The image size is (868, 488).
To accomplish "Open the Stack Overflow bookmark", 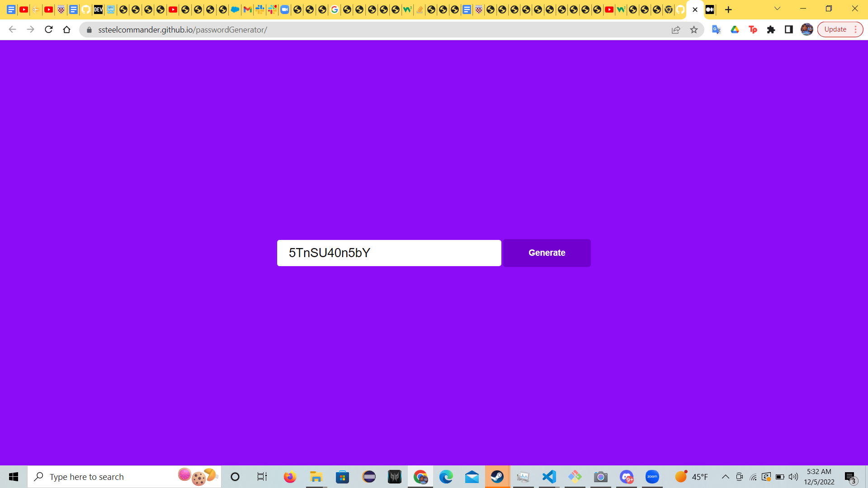I will point(420,9).
